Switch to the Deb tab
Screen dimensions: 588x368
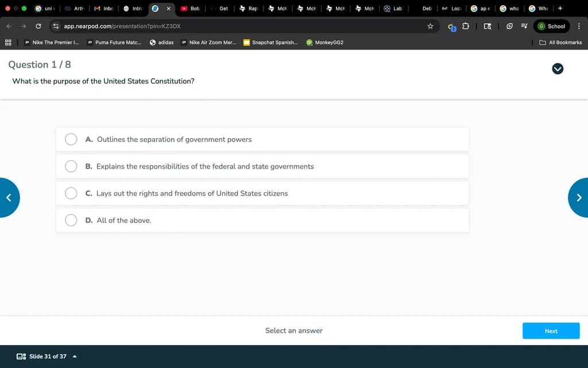tap(423, 8)
